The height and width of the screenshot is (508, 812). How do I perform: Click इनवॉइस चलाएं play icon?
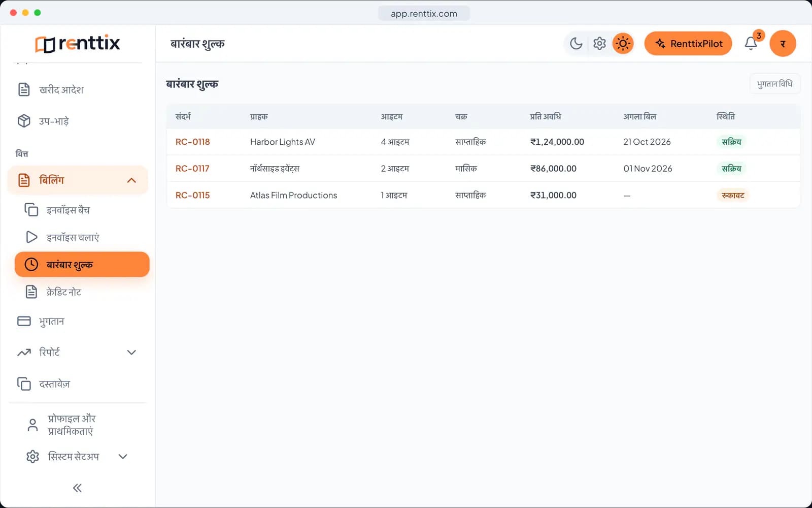pyautogui.click(x=31, y=237)
